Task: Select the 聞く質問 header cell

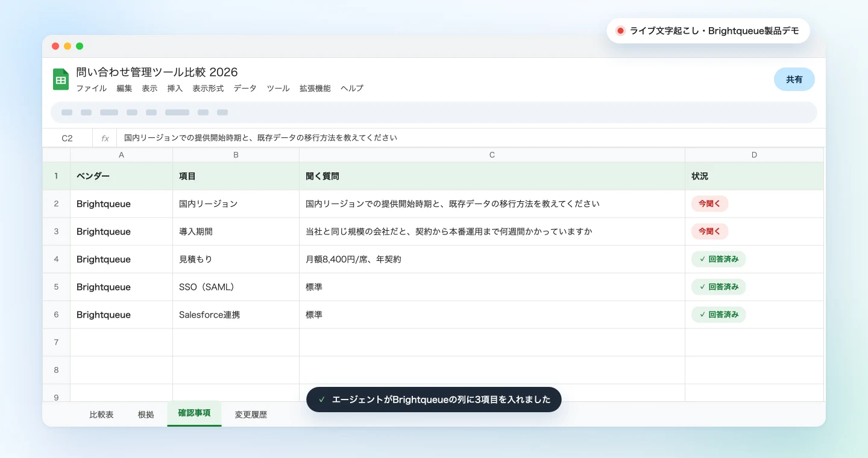Action: tap(492, 177)
